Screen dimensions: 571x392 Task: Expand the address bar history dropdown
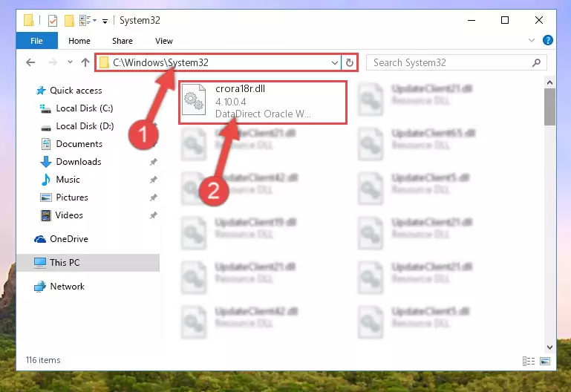tap(335, 63)
